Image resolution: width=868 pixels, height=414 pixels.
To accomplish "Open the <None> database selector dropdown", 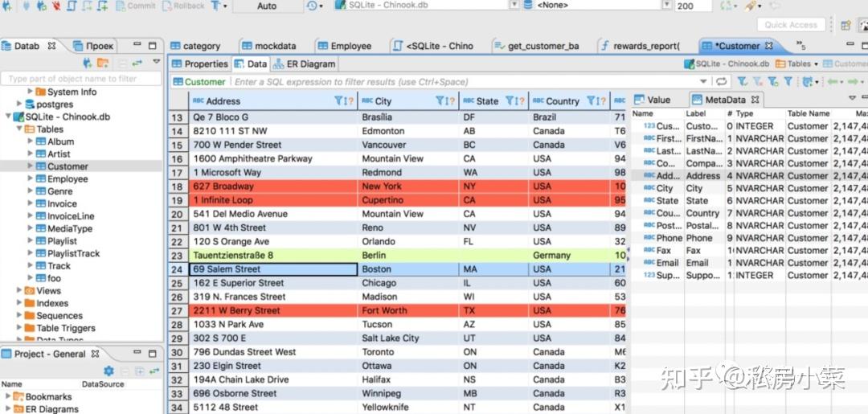I will 666,5.
